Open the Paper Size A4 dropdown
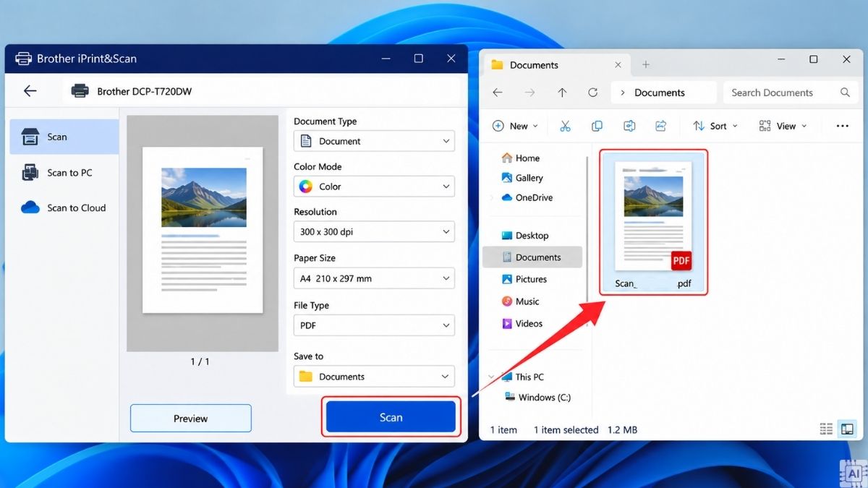This screenshot has width=868, height=488. [x=374, y=278]
